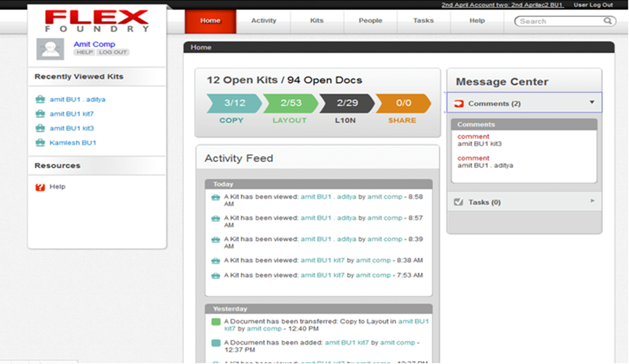Image resolution: width=629 pixels, height=364 pixels.
Task: Open amit BU1 . aditya link in 8:58 entry
Action: point(329,197)
